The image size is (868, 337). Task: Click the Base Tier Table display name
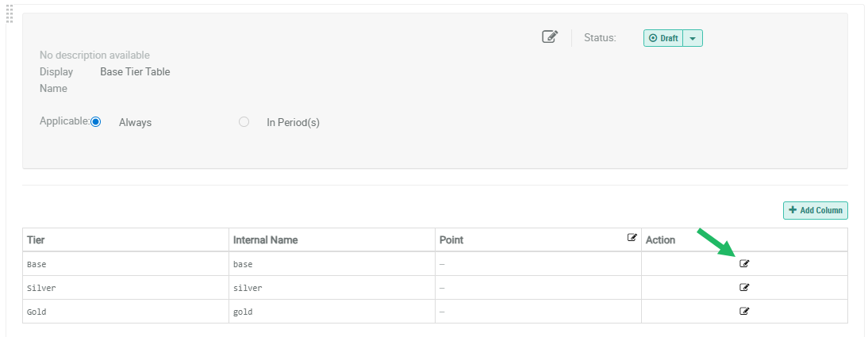point(135,72)
